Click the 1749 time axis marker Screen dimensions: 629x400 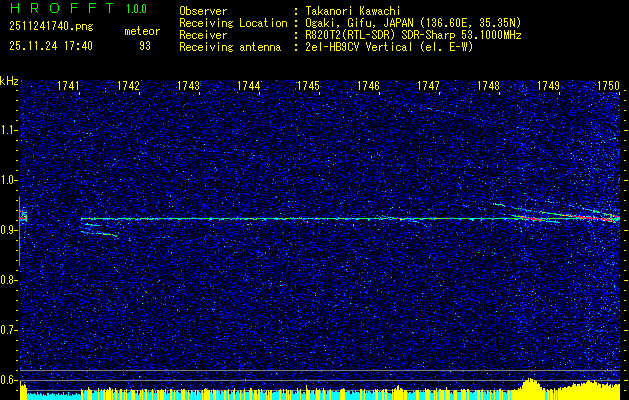(548, 85)
